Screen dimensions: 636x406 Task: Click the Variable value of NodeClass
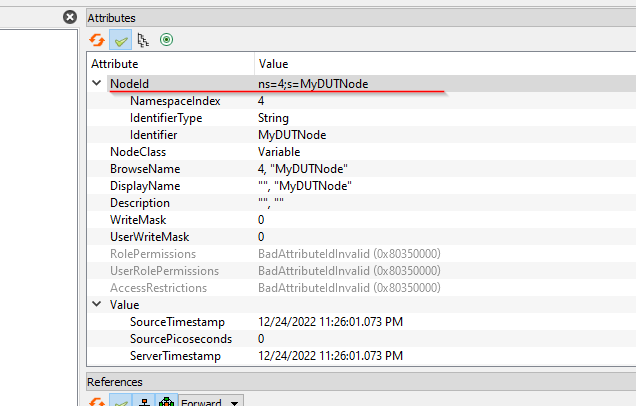click(x=279, y=152)
